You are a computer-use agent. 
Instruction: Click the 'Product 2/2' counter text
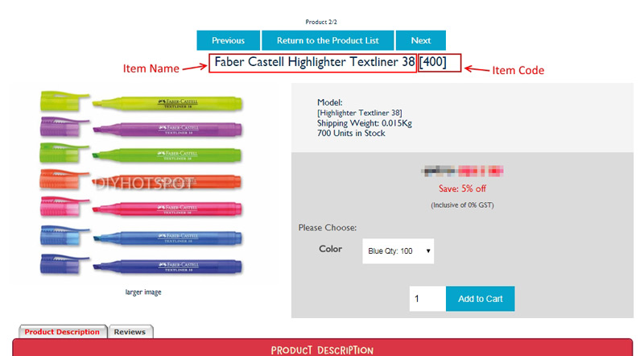(x=321, y=22)
